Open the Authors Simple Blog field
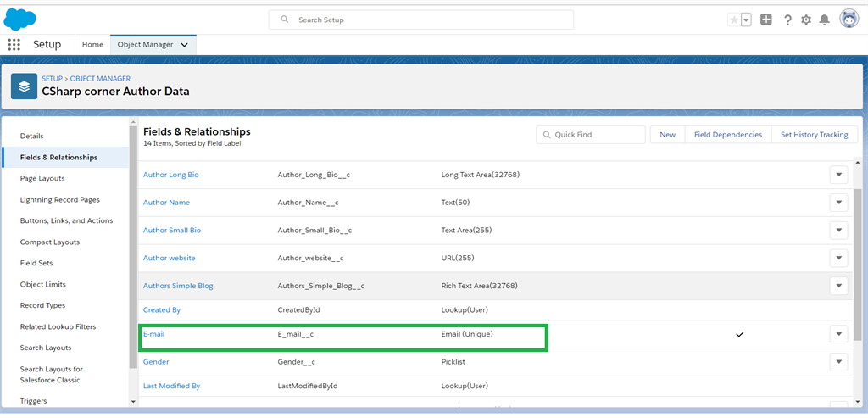 [178, 286]
